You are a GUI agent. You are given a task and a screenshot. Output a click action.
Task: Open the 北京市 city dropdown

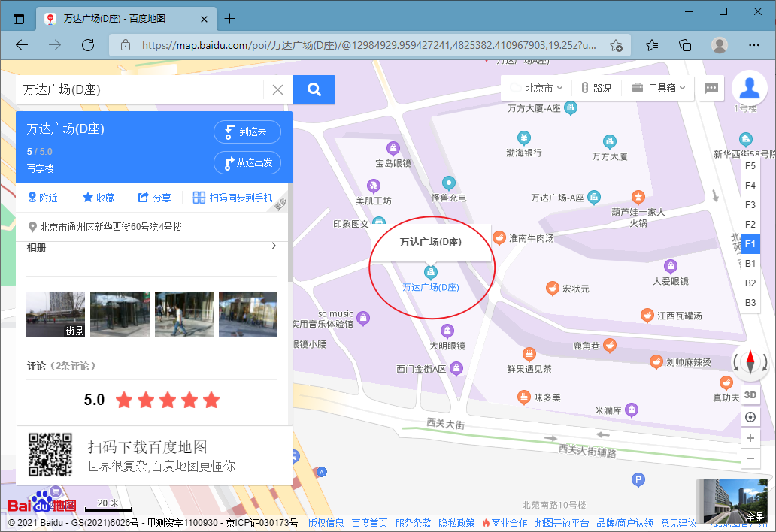click(537, 88)
